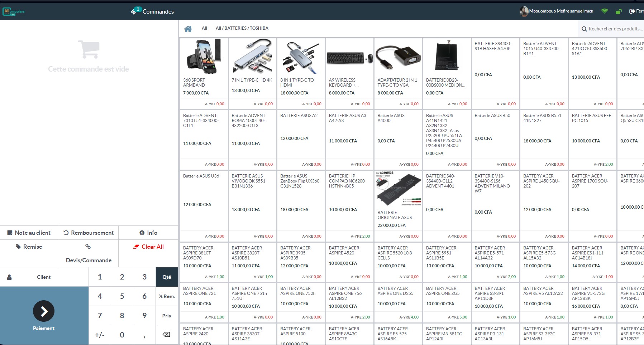Select BATTERIE 3S4400-S1B HASEE A470P
644x345 pixels.
495,73
